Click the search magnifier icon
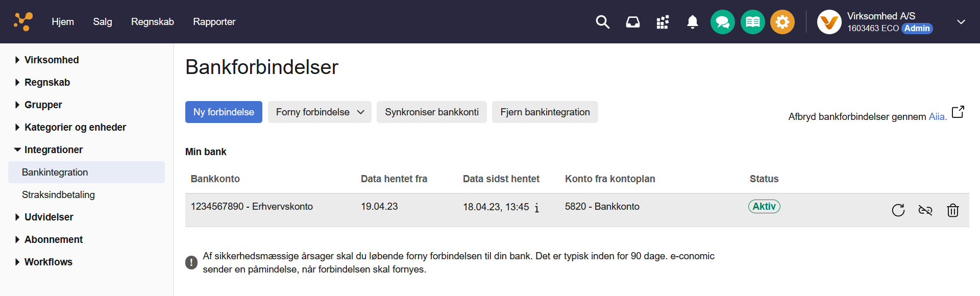 602,22
